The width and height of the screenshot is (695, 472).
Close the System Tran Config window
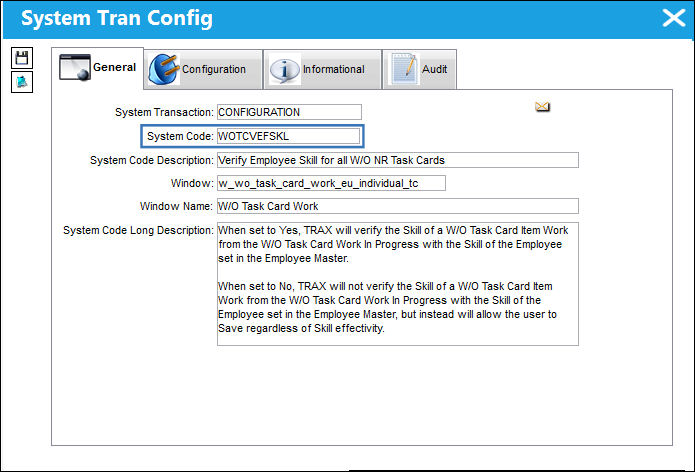[674, 18]
